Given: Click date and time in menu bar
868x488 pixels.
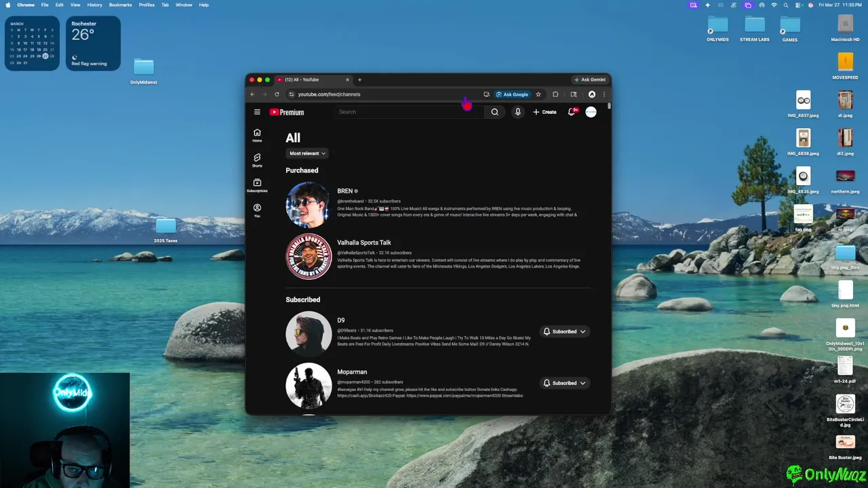Looking at the screenshot, I should coord(841,5).
